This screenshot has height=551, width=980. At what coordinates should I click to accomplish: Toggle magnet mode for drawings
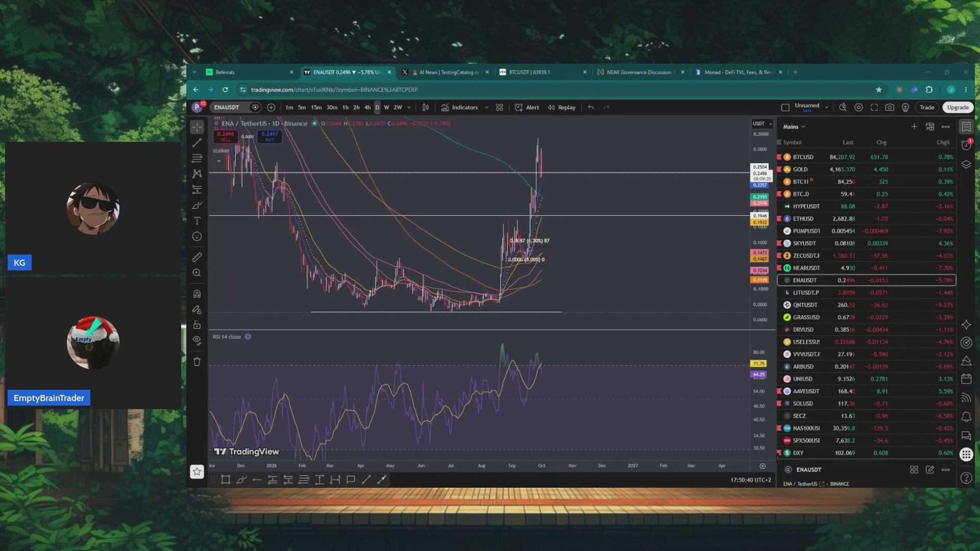[197, 294]
